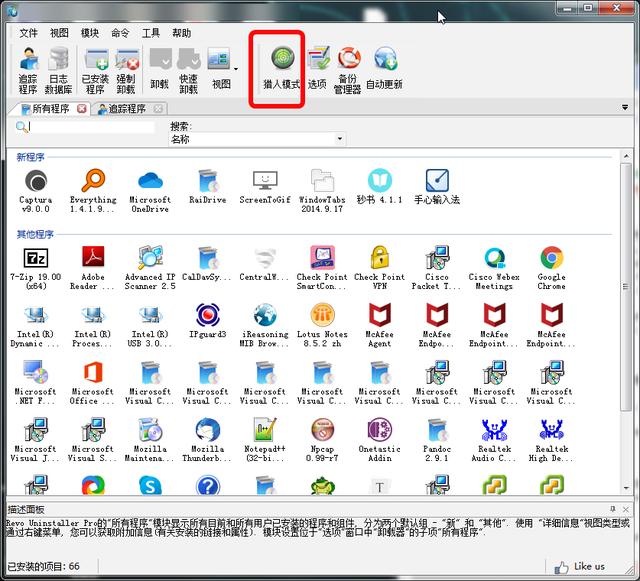
Task: Select the Realtek Audio program
Action: click(494, 440)
